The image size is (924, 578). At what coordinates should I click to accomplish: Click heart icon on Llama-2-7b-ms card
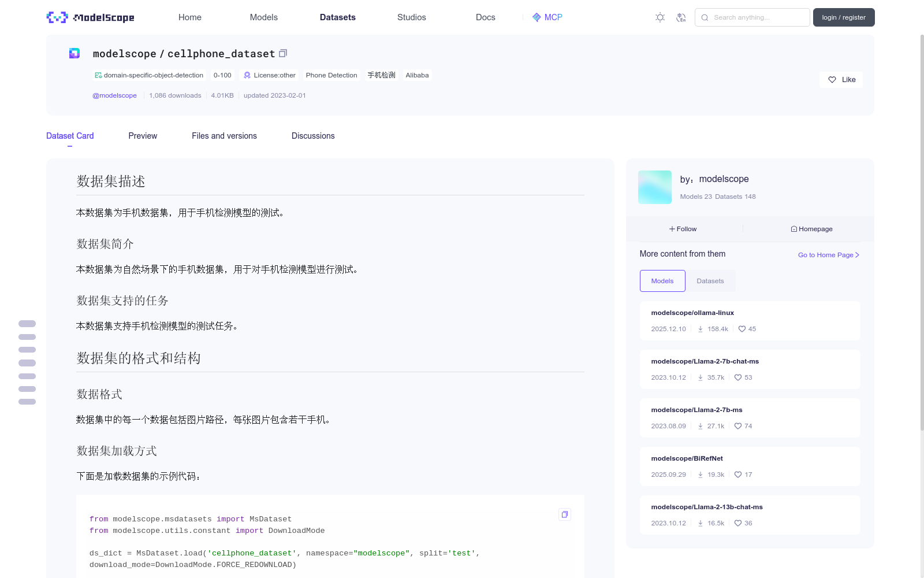click(738, 426)
